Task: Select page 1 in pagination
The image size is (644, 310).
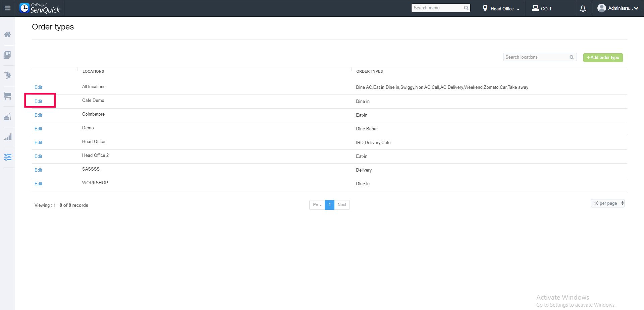Action: coord(329,205)
